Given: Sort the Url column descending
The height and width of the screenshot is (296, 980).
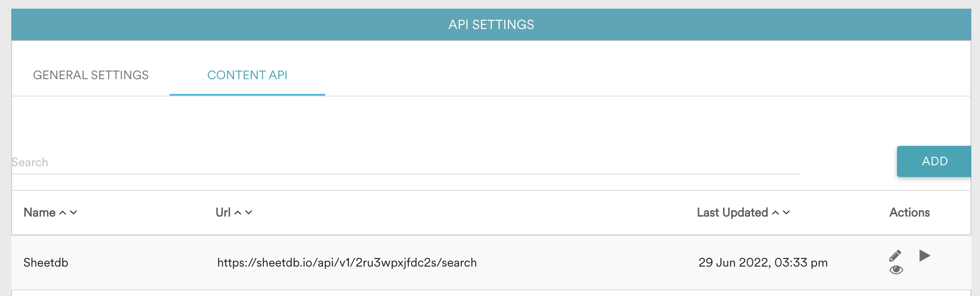Looking at the screenshot, I should (248, 212).
